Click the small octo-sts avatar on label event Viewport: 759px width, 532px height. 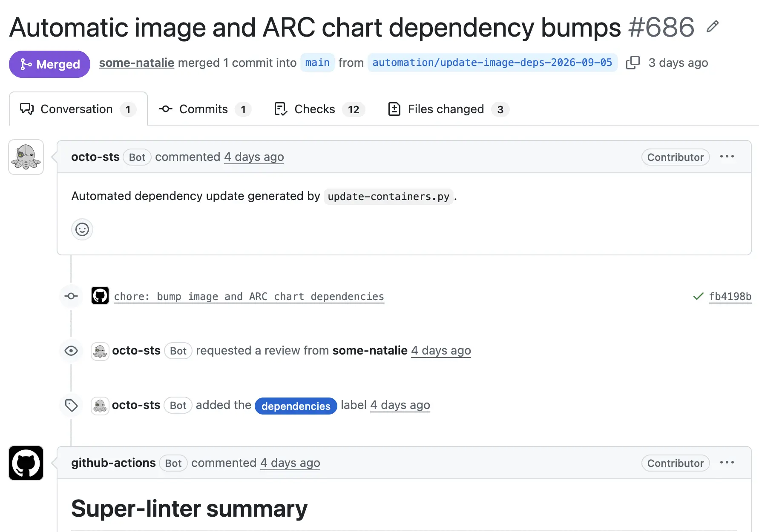tap(100, 406)
